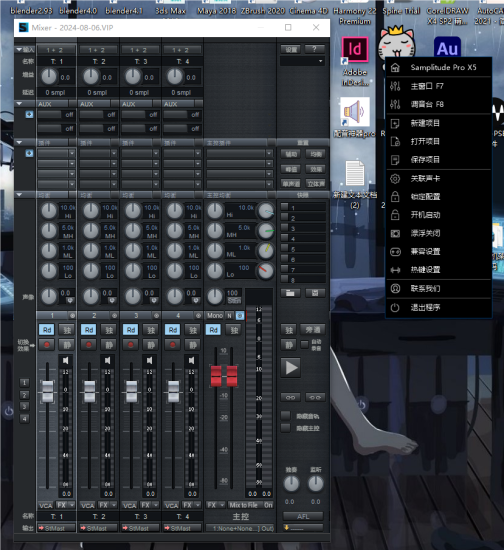Start playback with the mixer play button
Image resolution: width=504 pixels, height=550 pixels.
click(291, 368)
